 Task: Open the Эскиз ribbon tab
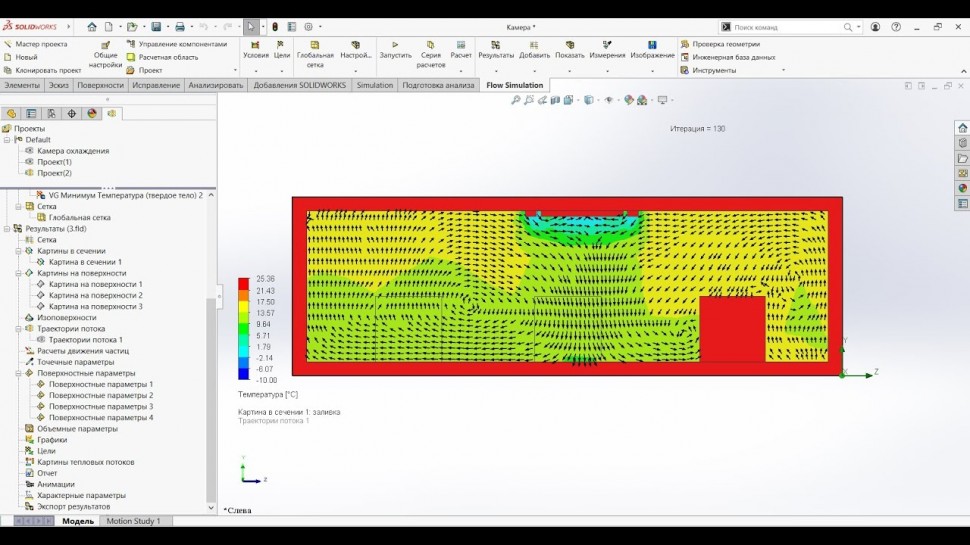click(58, 85)
